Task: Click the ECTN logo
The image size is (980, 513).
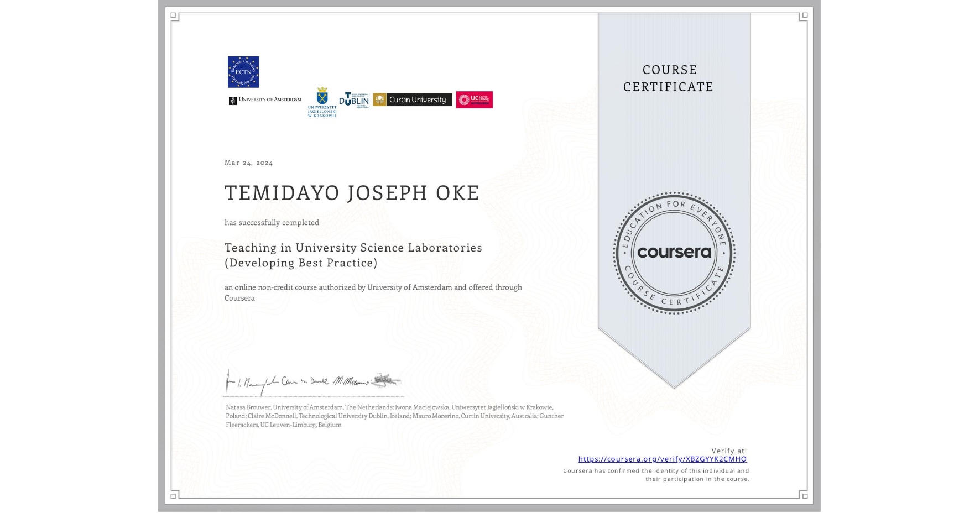Action: pyautogui.click(x=243, y=72)
